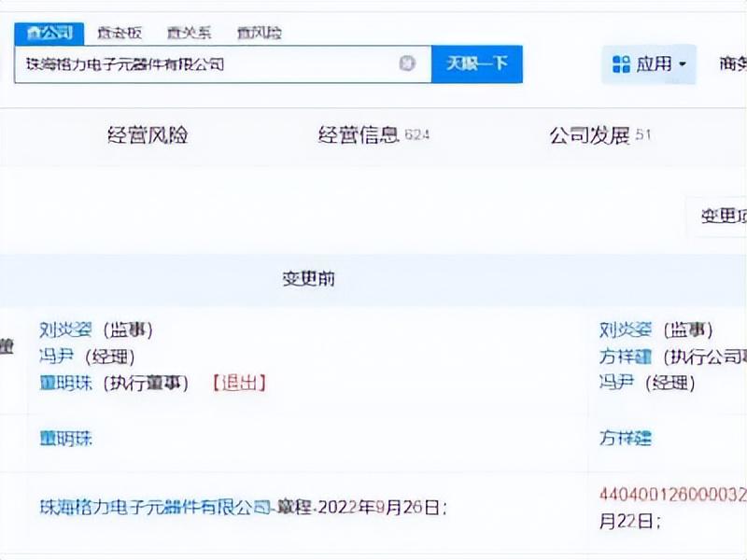Screen dimensions: 747x560
Task: Switch to the 查老板 search tab
Action: [120, 33]
